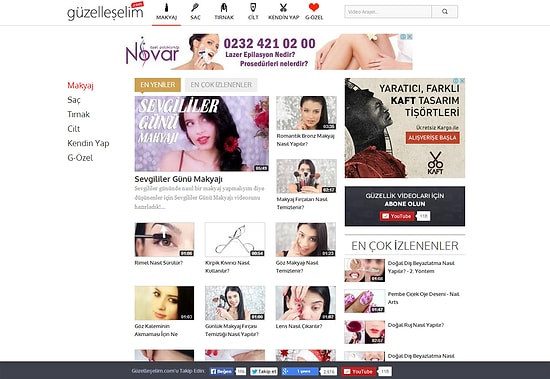Open the Günlük Makyaj Fırçası Temizliği link
550x379 pixels.
coord(232,330)
